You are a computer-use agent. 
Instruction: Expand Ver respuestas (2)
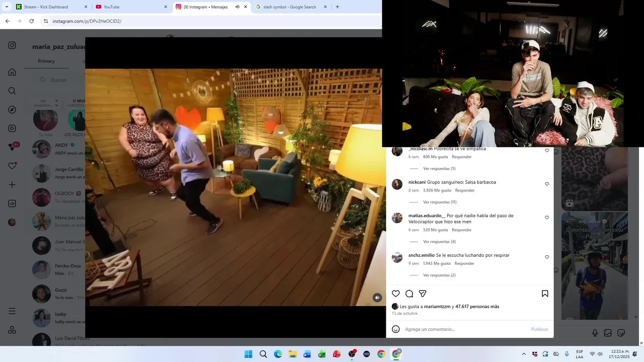[439, 276]
